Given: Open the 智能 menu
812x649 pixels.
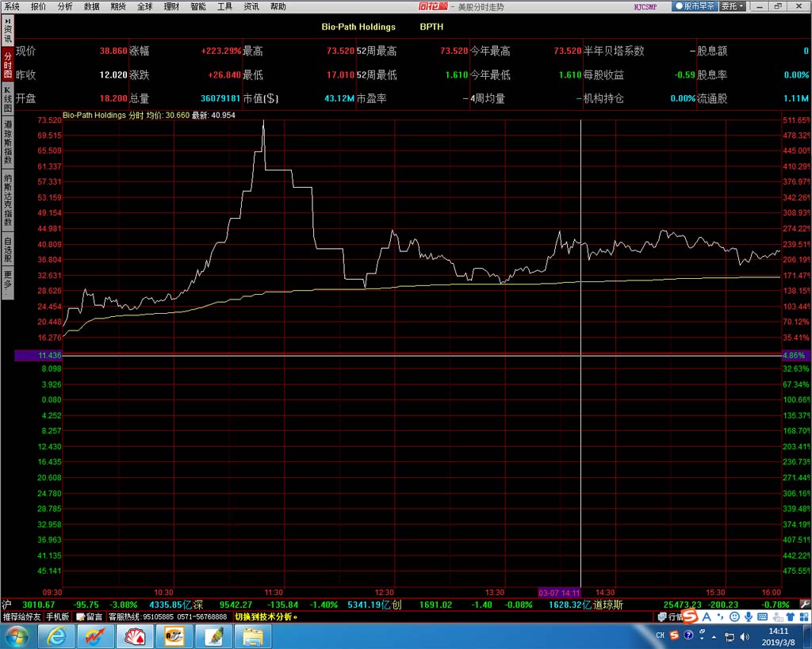Looking at the screenshot, I should click(x=198, y=6).
